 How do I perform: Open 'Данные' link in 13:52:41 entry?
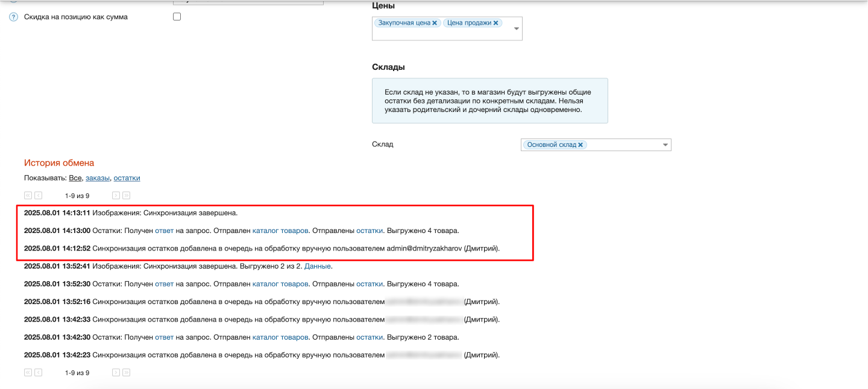click(317, 266)
